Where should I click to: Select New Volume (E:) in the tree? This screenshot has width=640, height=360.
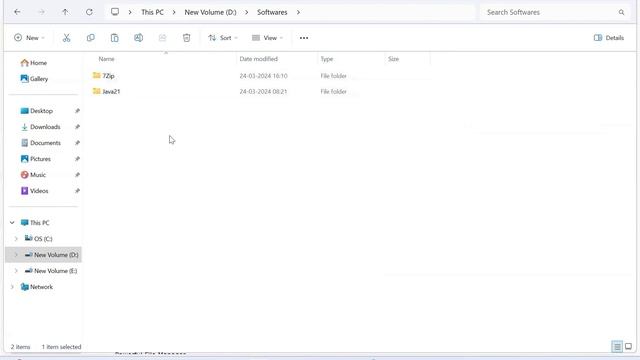pos(56,271)
